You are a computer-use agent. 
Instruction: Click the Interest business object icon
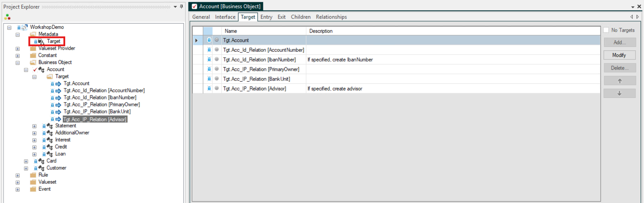click(50, 140)
